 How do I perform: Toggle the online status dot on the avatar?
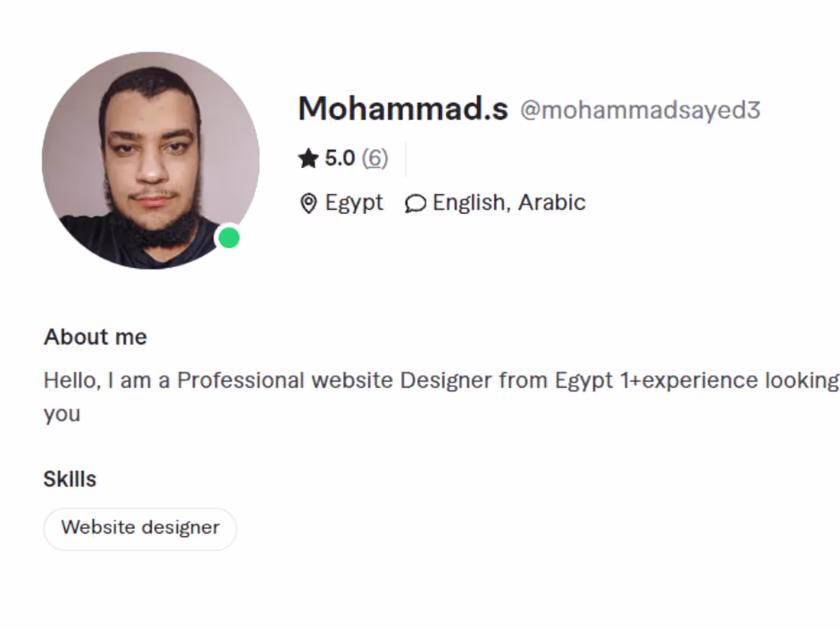228,239
